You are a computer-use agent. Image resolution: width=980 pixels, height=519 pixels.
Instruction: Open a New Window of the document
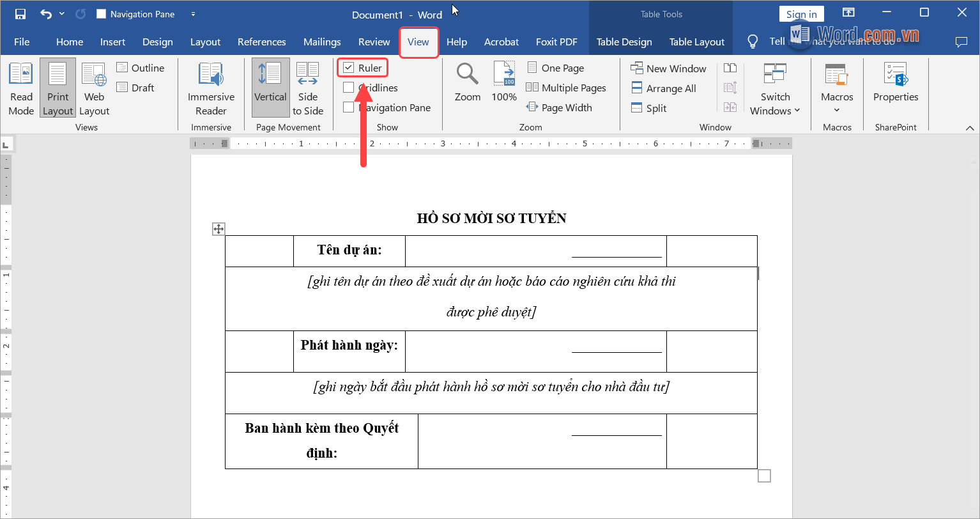[x=668, y=68]
